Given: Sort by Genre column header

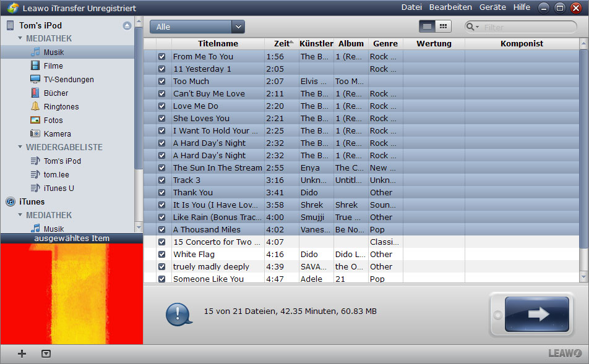Looking at the screenshot, I should pyautogui.click(x=385, y=43).
